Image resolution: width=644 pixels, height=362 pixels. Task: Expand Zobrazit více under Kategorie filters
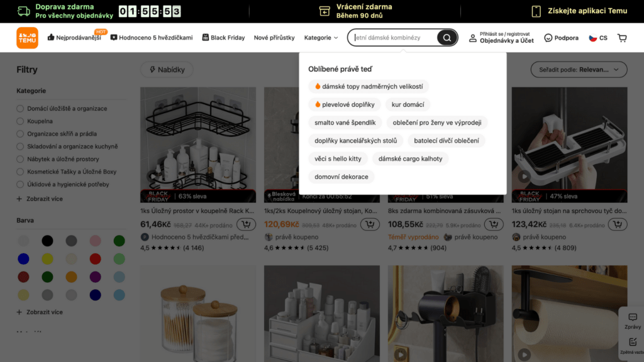(40, 199)
